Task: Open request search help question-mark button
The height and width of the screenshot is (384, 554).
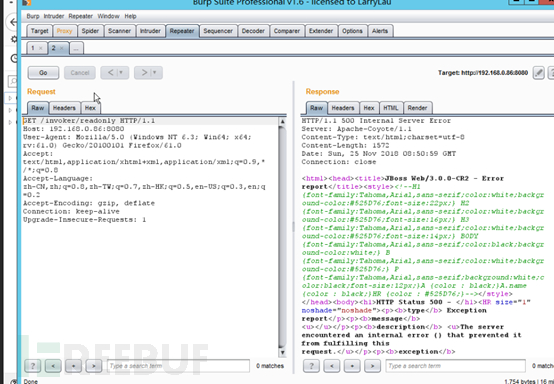Action: click(33, 366)
